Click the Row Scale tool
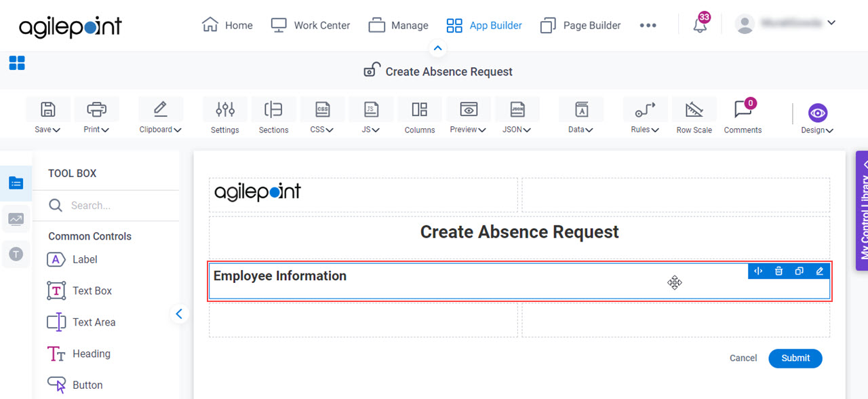 694,116
